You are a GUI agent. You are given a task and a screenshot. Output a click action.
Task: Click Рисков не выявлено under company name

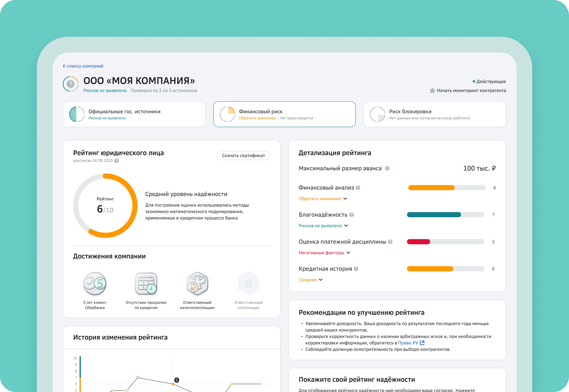(105, 91)
